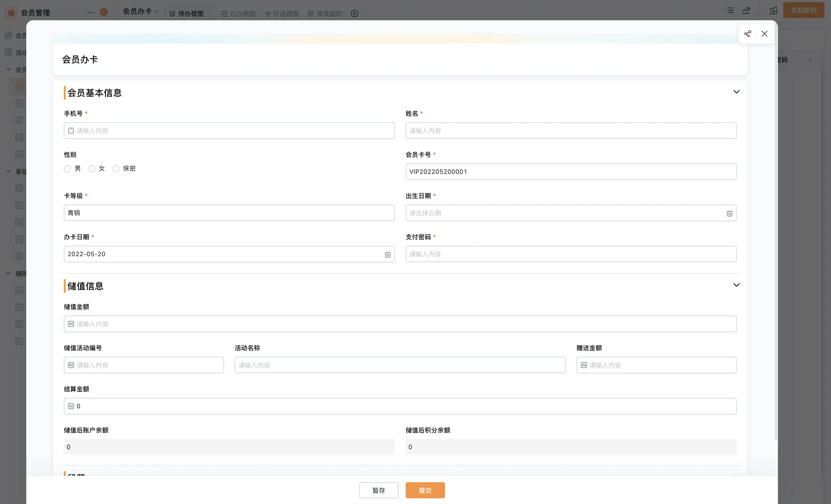Click the 暂存 button

click(379, 490)
